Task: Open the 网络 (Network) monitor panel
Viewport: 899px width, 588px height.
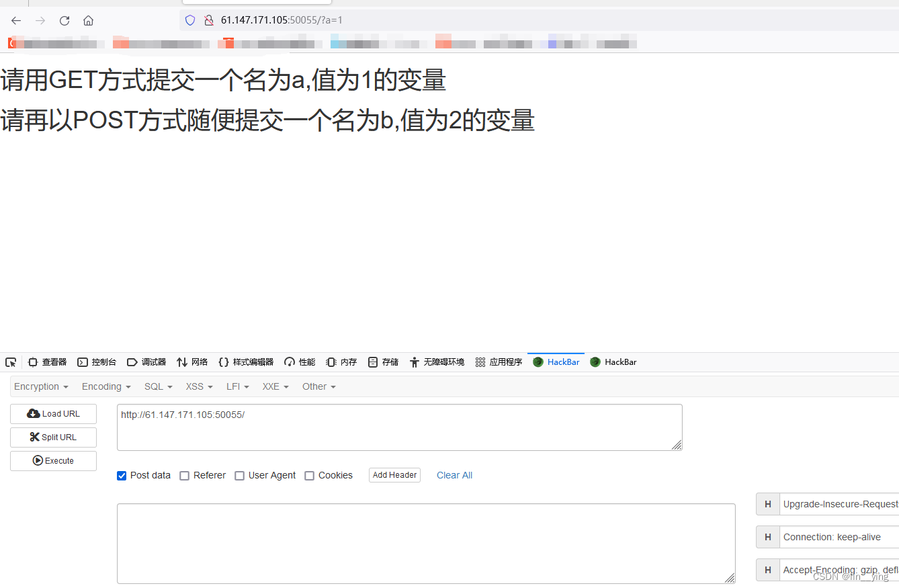Action: pyautogui.click(x=192, y=362)
